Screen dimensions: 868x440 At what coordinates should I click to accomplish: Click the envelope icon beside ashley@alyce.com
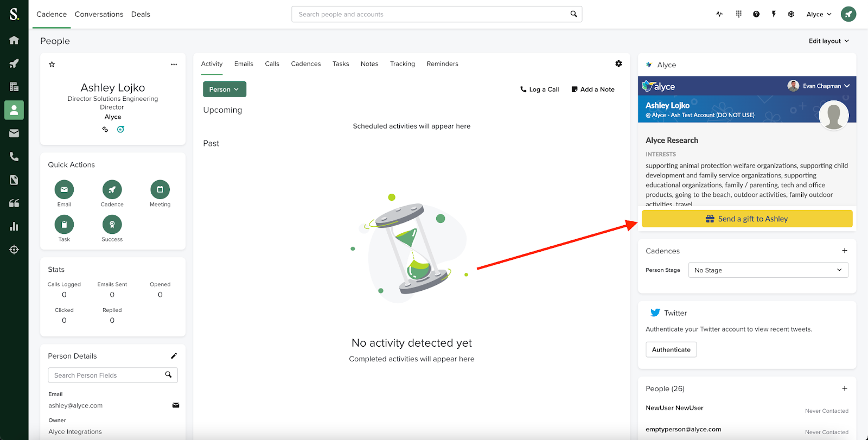pyautogui.click(x=176, y=405)
